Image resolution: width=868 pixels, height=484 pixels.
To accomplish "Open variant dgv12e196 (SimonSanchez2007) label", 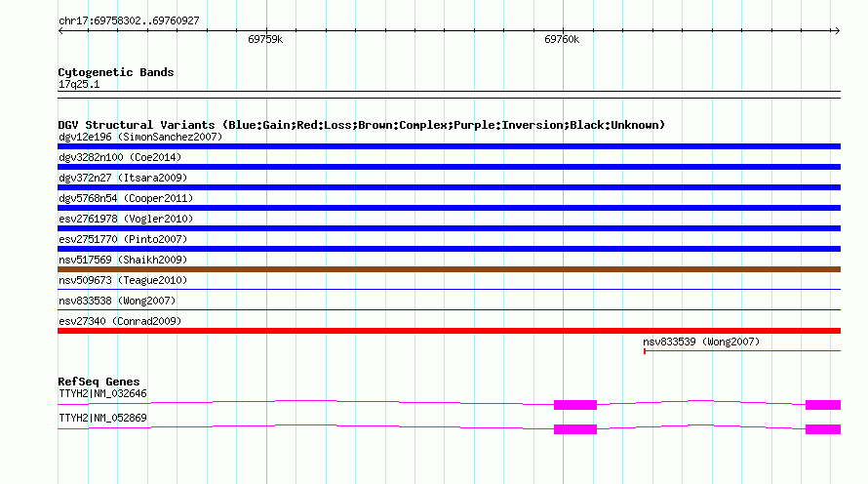I will tap(140, 137).
